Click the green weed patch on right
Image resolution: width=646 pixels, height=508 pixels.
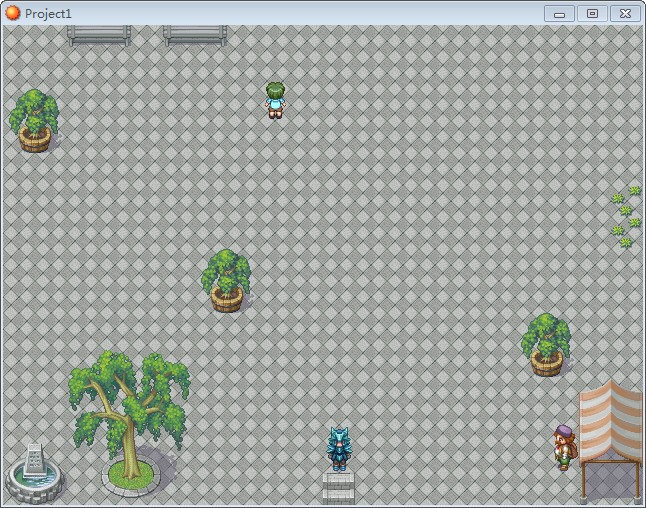[626, 216]
